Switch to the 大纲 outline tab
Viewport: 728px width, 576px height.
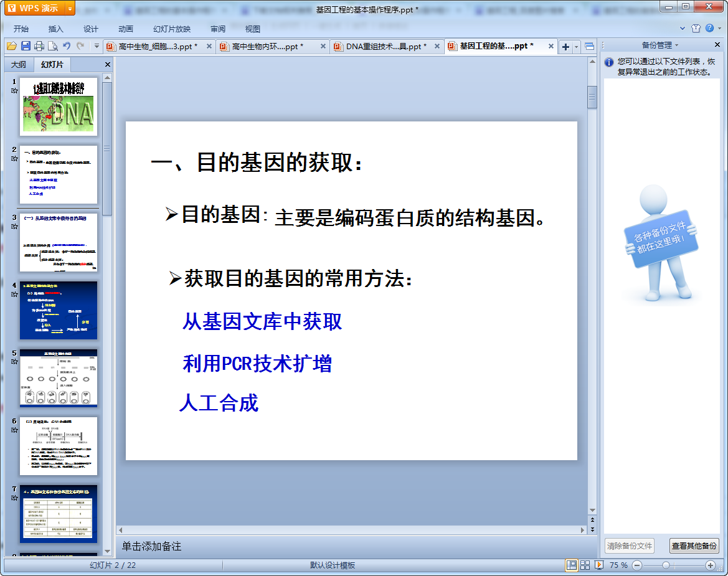[x=19, y=65]
